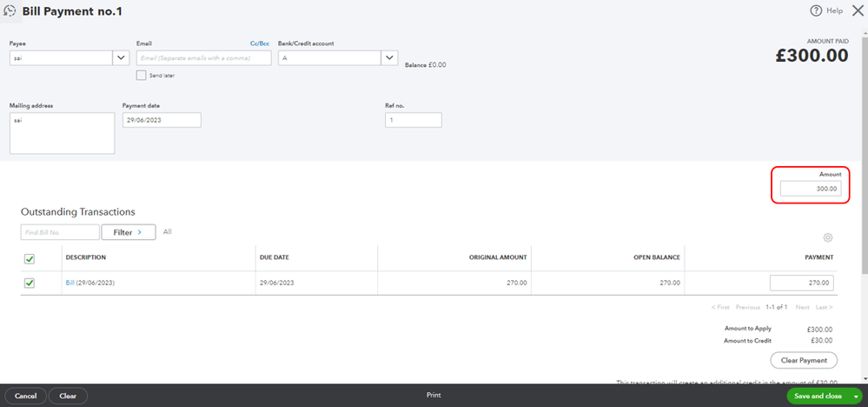Screen dimensions: 868x407
Task: Go to the First page link
Action: tap(719, 307)
